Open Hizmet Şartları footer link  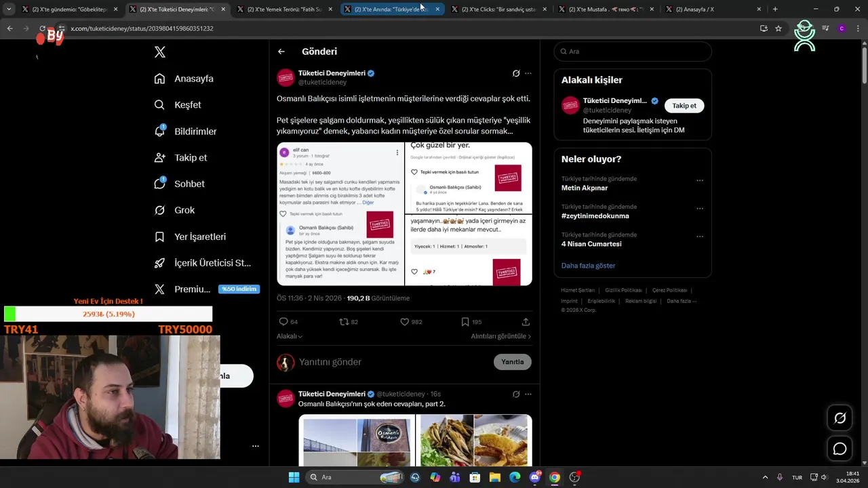click(x=578, y=290)
